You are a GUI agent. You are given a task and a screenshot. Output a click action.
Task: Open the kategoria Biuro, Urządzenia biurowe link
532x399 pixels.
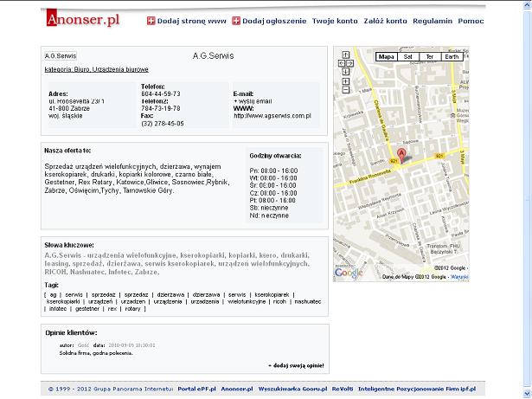[97, 69]
